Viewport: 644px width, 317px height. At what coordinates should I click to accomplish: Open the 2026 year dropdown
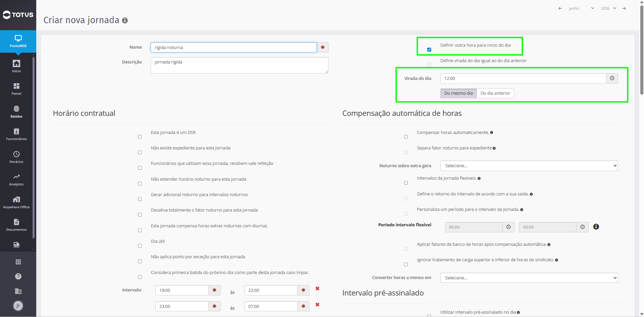coord(608,8)
